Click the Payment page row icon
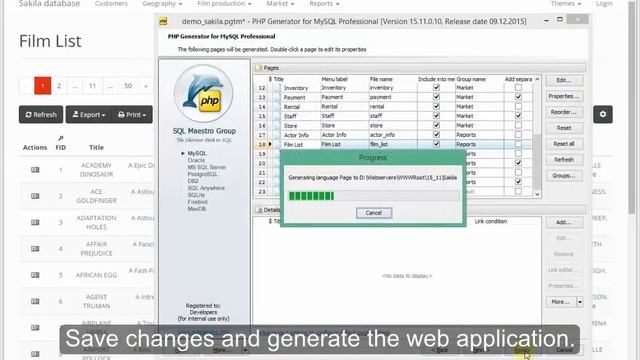Image resolution: width=640 pixels, height=360 pixels. point(278,97)
